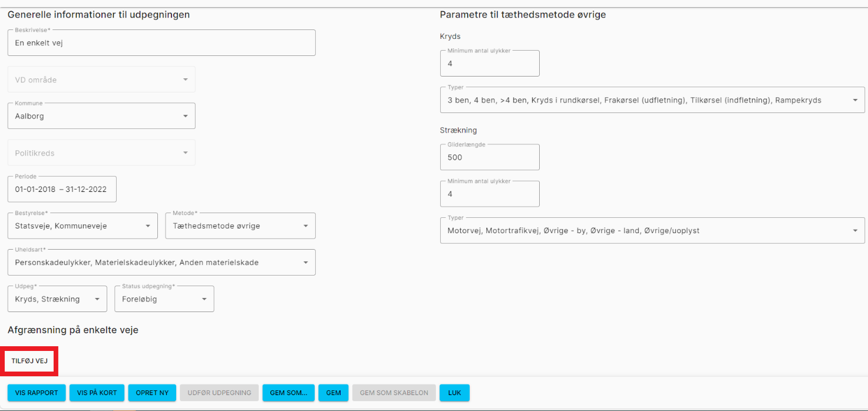868x411 pixels.
Task: Save using the Gem button
Action: click(x=333, y=393)
